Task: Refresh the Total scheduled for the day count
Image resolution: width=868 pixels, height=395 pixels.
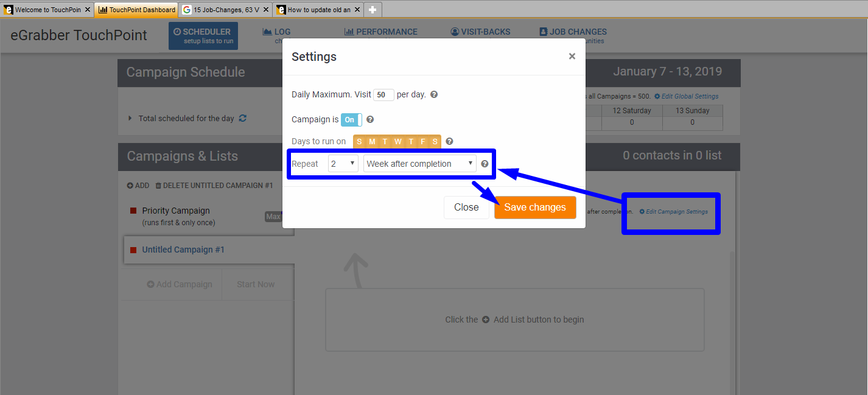Action: point(243,118)
